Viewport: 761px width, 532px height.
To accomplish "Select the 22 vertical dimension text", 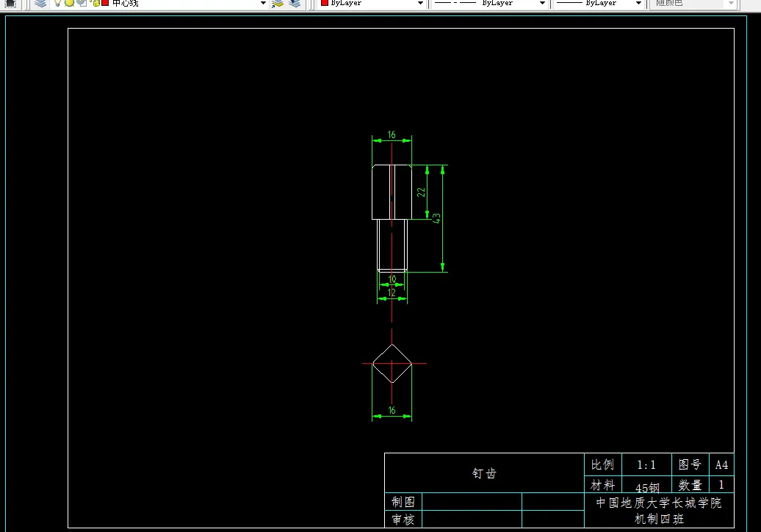I will tap(421, 193).
